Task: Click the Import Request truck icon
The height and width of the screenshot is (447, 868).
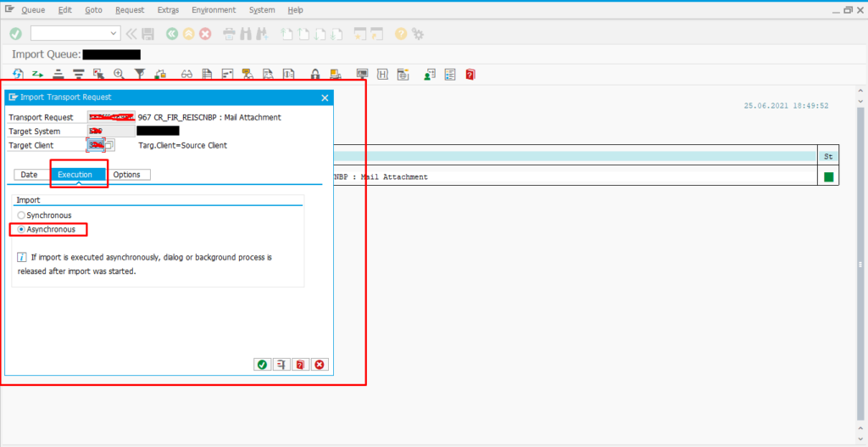Action: (x=335, y=75)
